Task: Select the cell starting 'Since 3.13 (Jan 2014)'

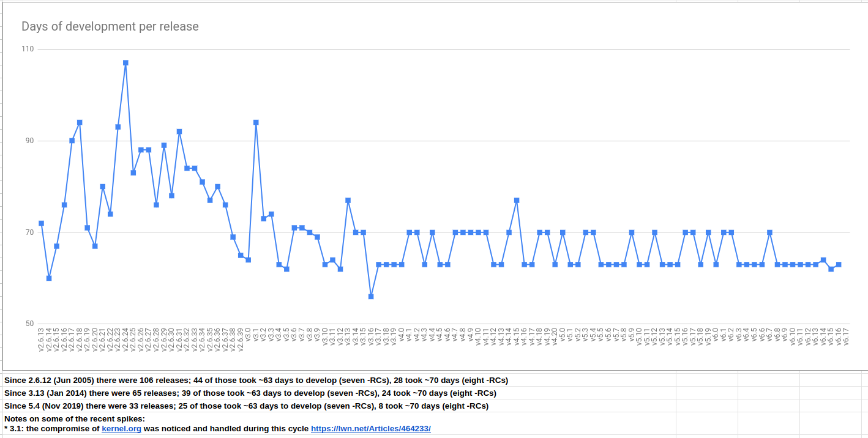Action: (250, 393)
